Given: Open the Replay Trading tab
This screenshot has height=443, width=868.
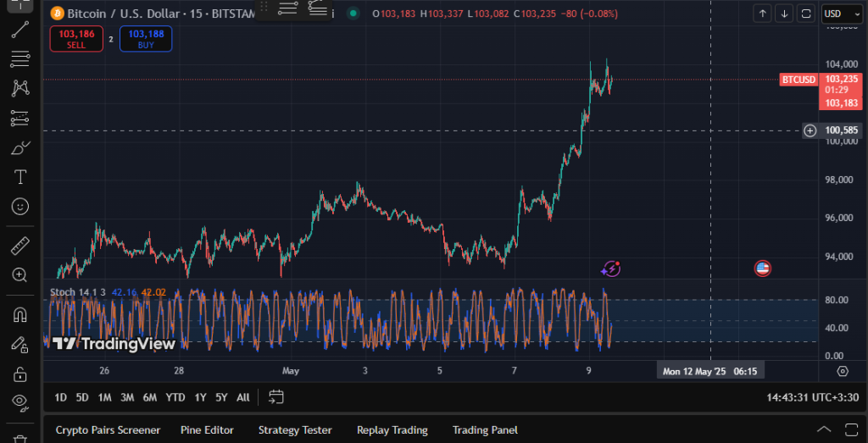Looking at the screenshot, I should coord(392,430).
